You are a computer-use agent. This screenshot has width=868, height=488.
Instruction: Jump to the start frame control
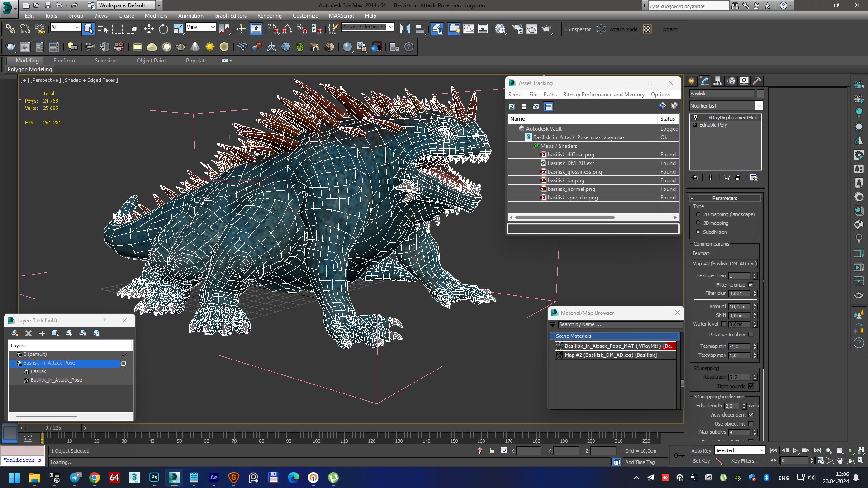(x=773, y=450)
